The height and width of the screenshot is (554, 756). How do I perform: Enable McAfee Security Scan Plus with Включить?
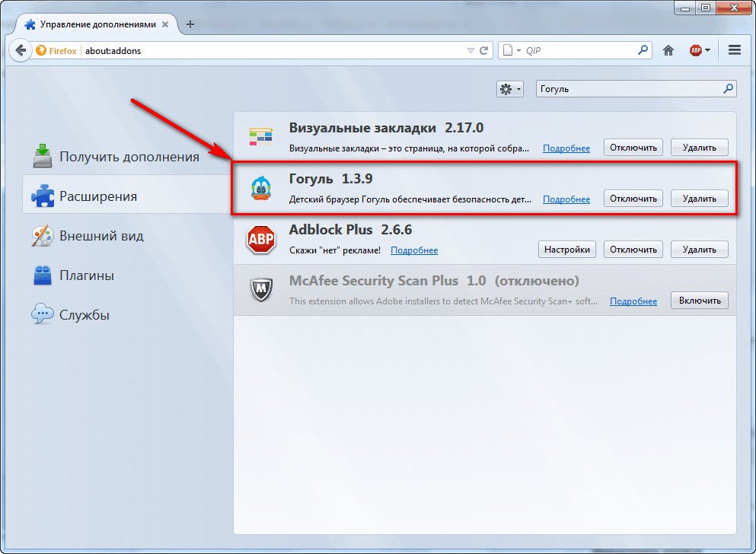tap(700, 301)
